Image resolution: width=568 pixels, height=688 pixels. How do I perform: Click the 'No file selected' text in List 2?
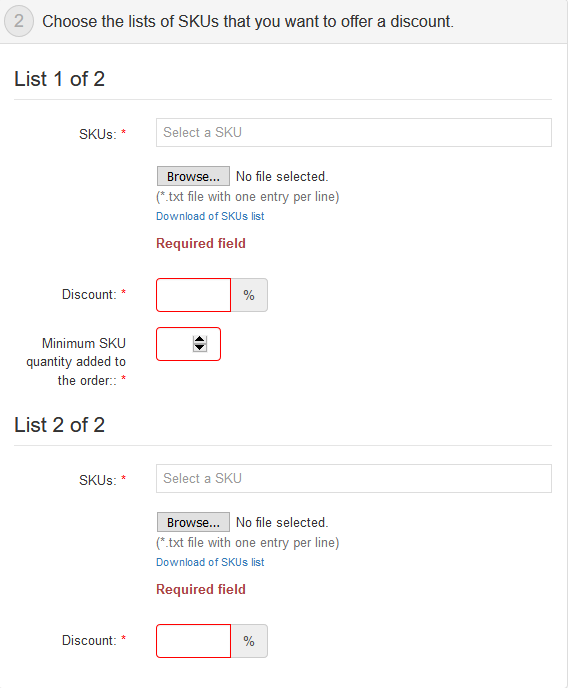click(x=282, y=523)
